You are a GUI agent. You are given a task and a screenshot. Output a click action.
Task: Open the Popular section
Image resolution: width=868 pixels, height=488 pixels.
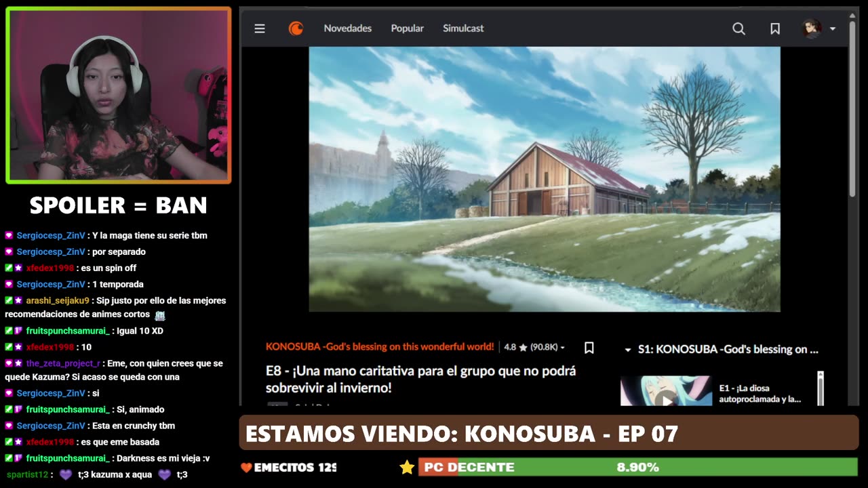pos(407,28)
